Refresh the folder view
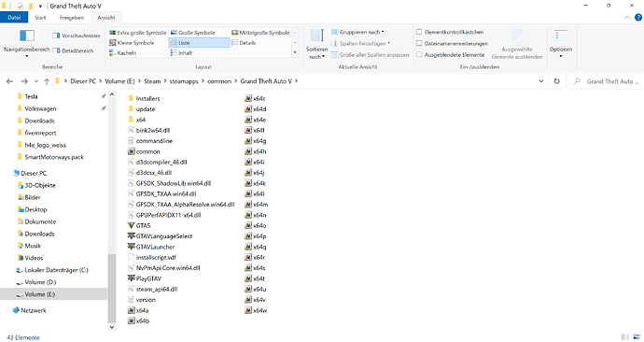 coord(557,81)
